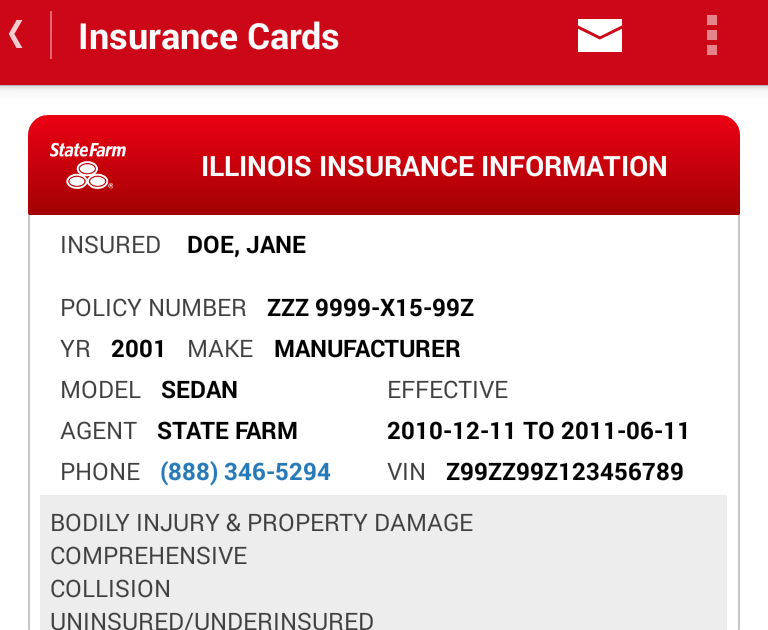Tap the State Farm logo
Viewport: 768px width, 630px height.
pos(88,166)
